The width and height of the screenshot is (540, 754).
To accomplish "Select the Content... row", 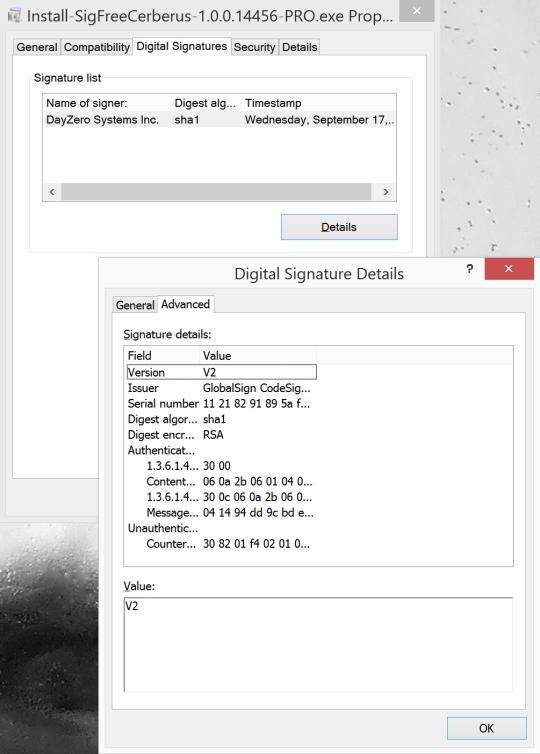I will (x=222, y=481).
